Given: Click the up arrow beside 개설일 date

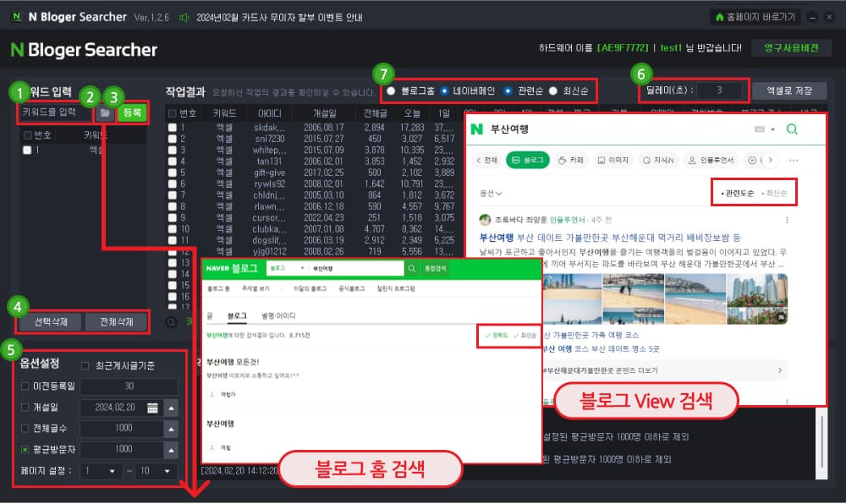Looking at the screenshot, I should pos(171,408).
